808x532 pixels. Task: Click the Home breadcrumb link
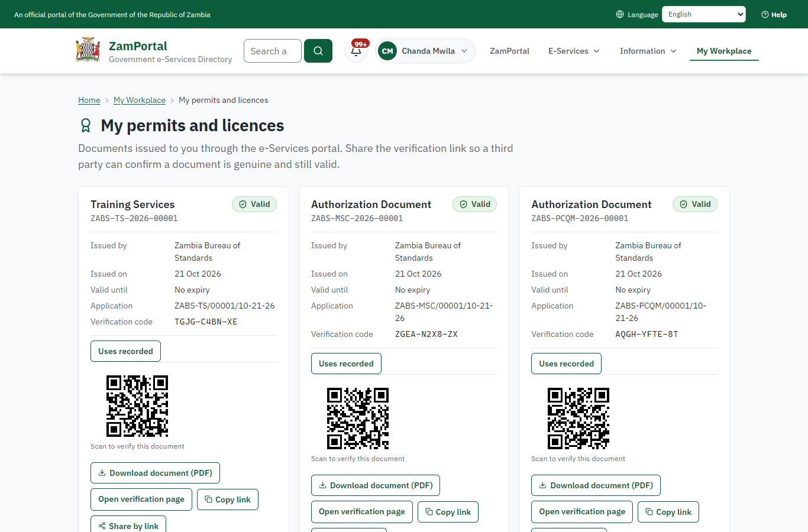[89, 100]
